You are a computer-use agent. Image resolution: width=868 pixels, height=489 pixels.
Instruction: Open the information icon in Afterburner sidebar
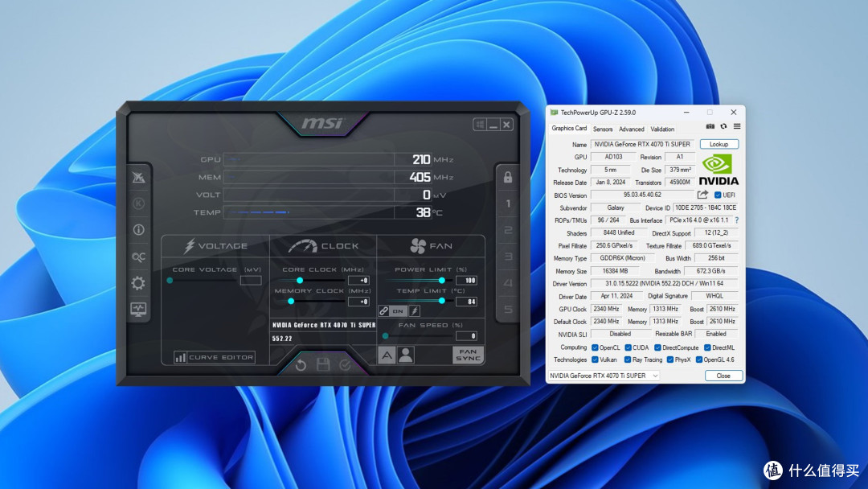coord(138,229)
